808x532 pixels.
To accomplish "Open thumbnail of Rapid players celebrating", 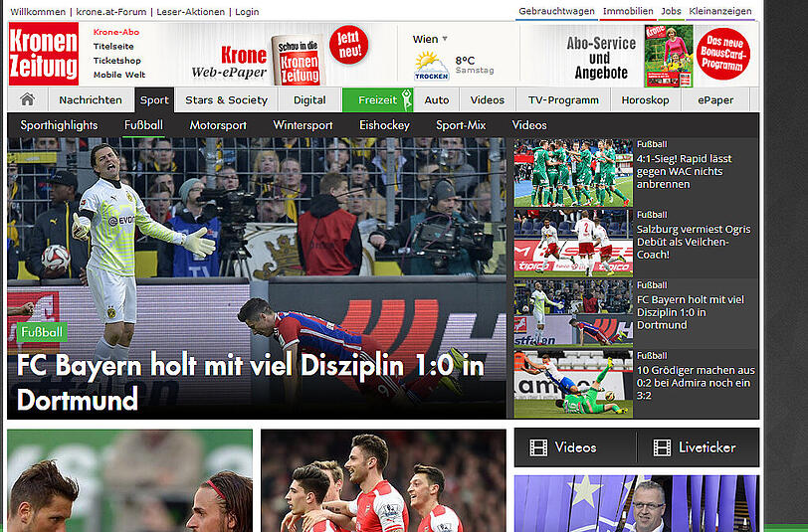I will click(573, 172).
